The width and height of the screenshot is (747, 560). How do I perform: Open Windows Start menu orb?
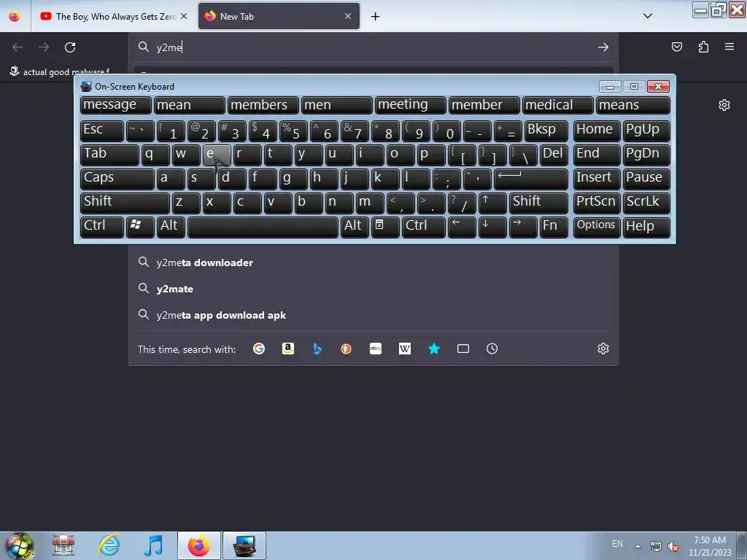(20, 545)
